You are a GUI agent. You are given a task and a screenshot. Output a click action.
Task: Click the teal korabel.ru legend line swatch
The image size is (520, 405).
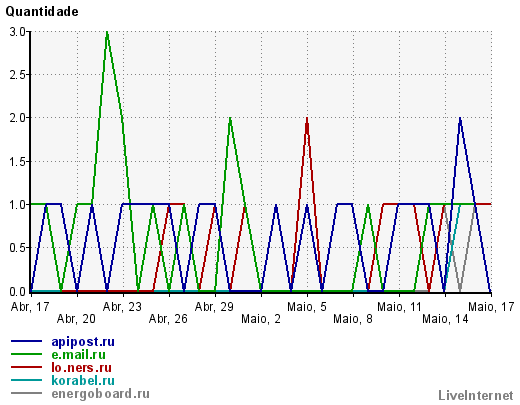point(27,380)
